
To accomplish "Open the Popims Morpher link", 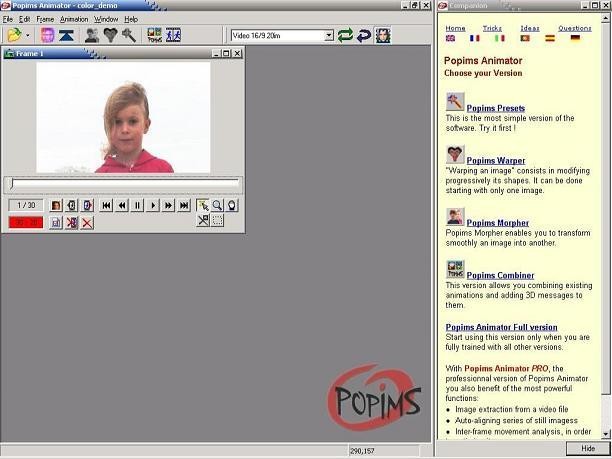I will click(x=498, y=223).
